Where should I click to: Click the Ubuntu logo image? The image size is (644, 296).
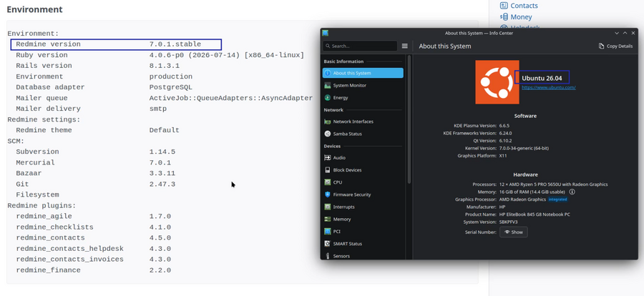point(497,82)
